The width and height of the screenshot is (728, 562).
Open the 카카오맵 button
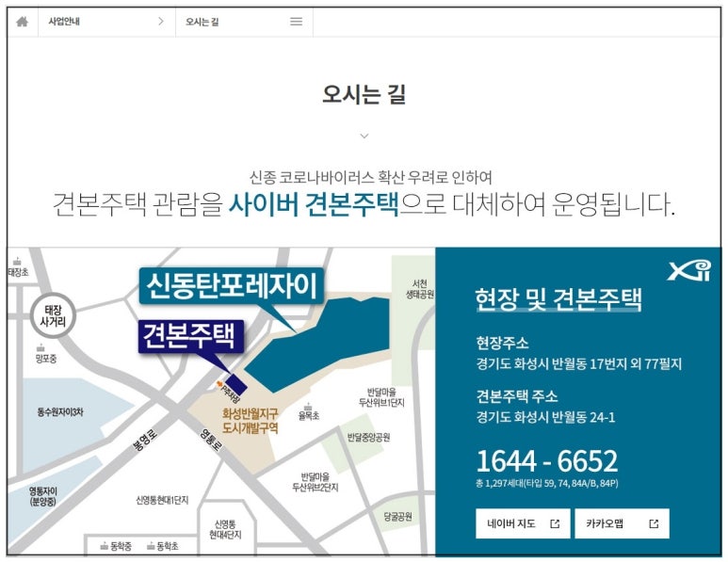coord(623,523)
